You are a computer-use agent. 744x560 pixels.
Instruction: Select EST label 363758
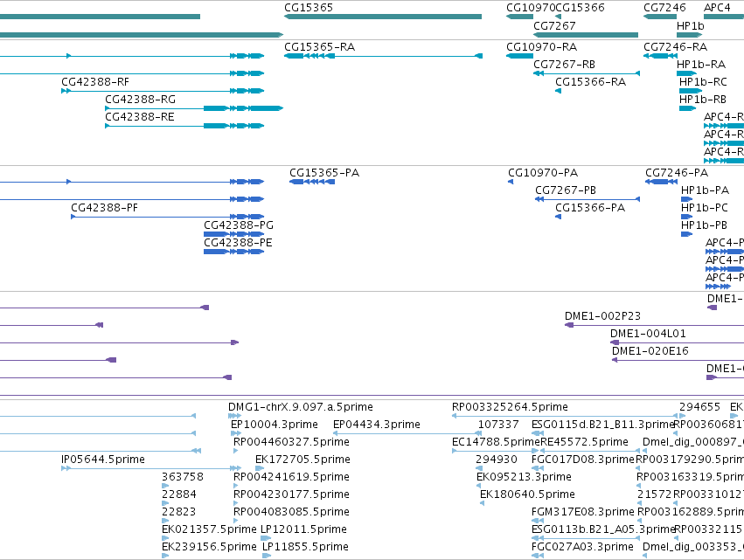pos(182,477)
